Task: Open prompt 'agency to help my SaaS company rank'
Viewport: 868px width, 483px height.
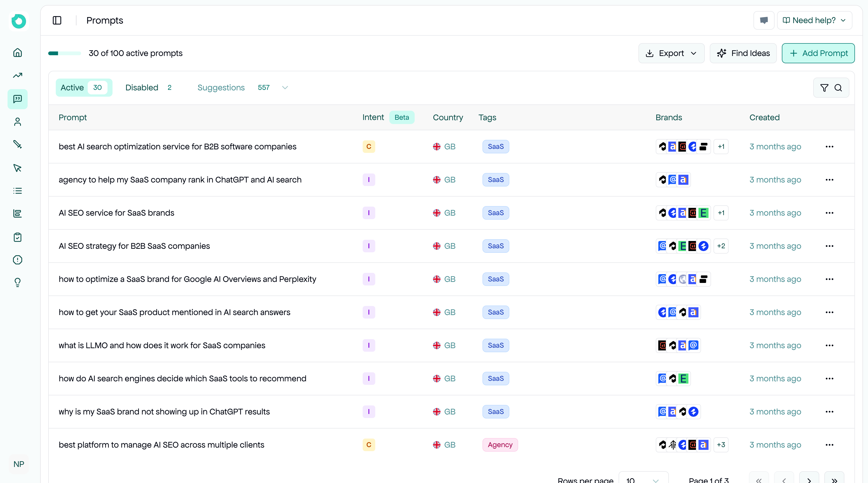Action: (x=180, y=180)
